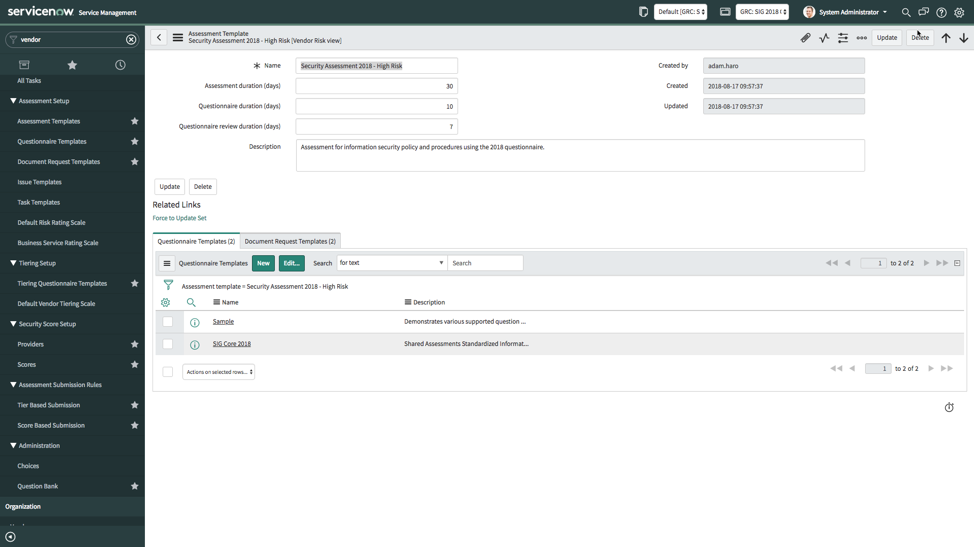Open Choices under Administration
The image size is (974, 547).
(x=28, y=466)
